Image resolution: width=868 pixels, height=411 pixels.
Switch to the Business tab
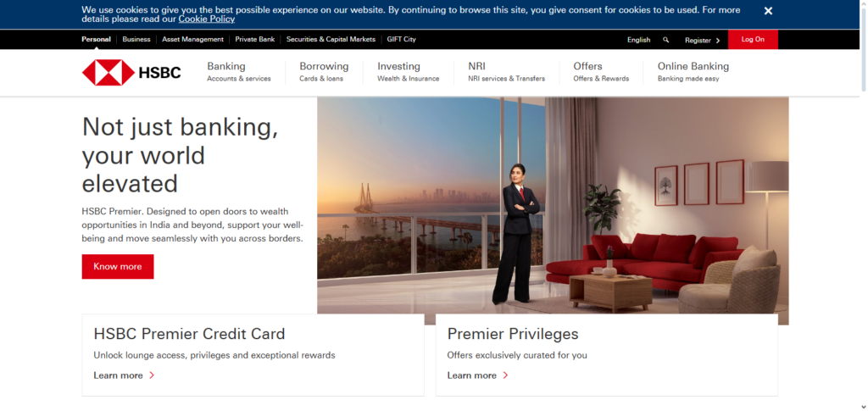click(136, 39)
